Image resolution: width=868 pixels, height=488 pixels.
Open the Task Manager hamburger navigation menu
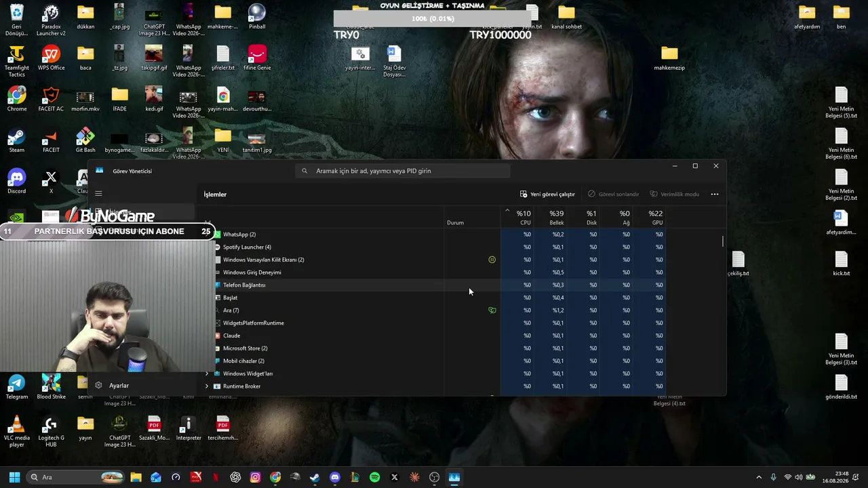98,194
